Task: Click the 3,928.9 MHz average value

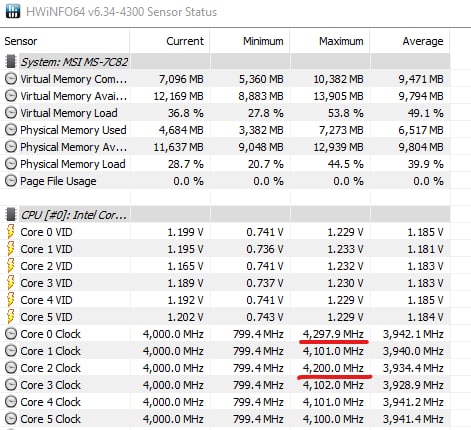Action: tap(413, 385)
